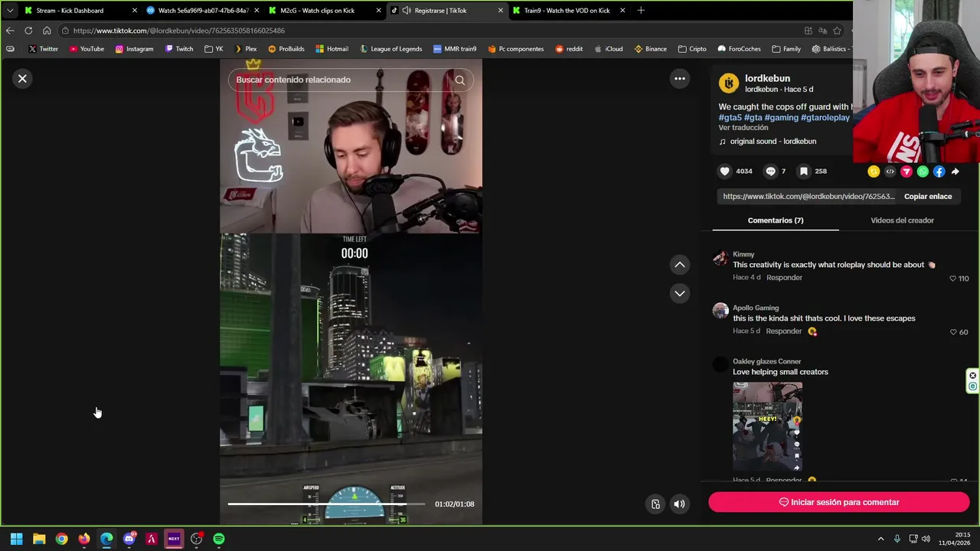Image resolution: width=980 pixels, height=551 pixels.
Task: Open a new browser tab with plus
Action: coord(641,11)
